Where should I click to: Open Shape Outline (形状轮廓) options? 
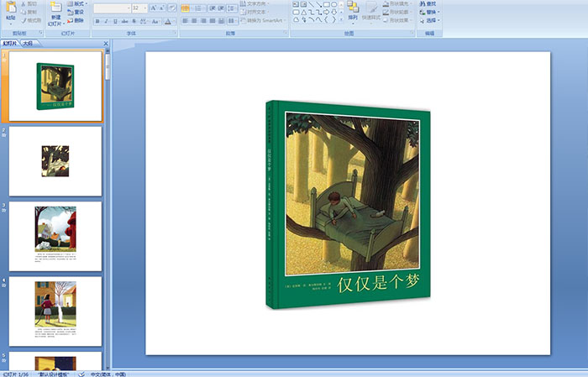pyautogui.click(x=397, y=12)
